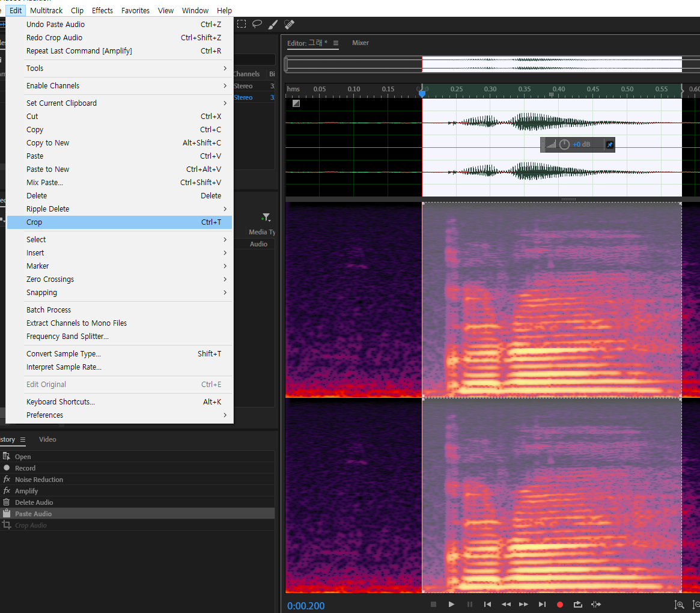700x613 pixels.
Task: Click the filter funnel icon in Files panel
Action: 266,218
